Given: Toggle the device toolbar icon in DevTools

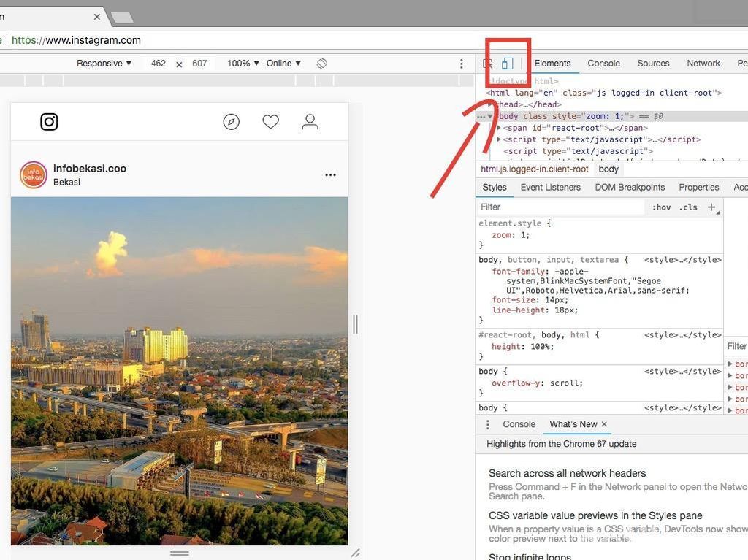Looking at the screenshot, I should (x=508, y=64).
